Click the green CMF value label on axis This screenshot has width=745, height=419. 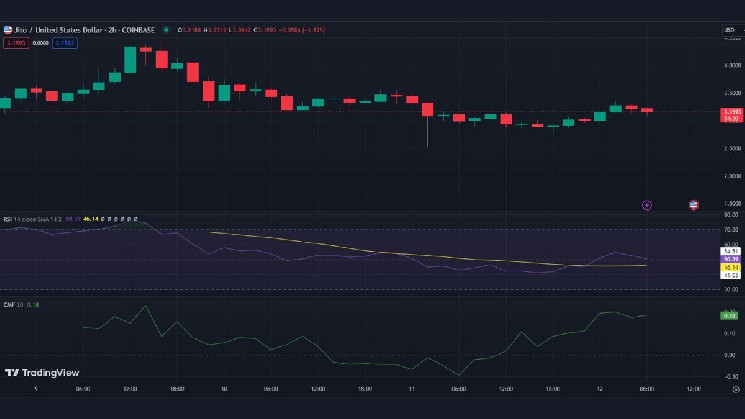pos(730,315)
